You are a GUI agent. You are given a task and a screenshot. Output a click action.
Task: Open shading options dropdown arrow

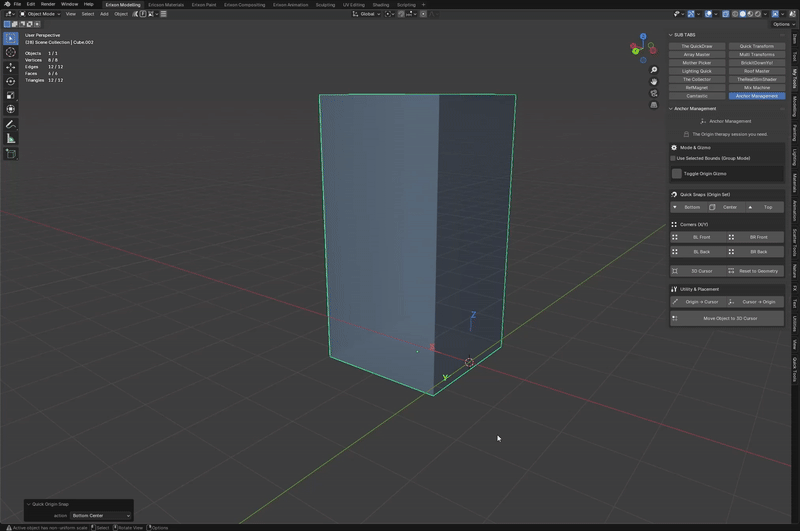click(x=765, y=14)
